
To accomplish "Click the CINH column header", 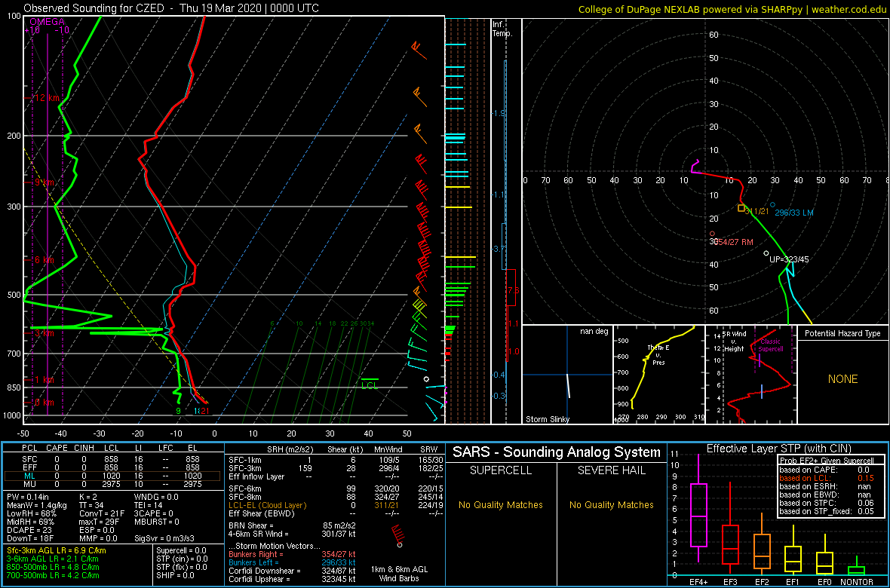I will pos(84,449).
